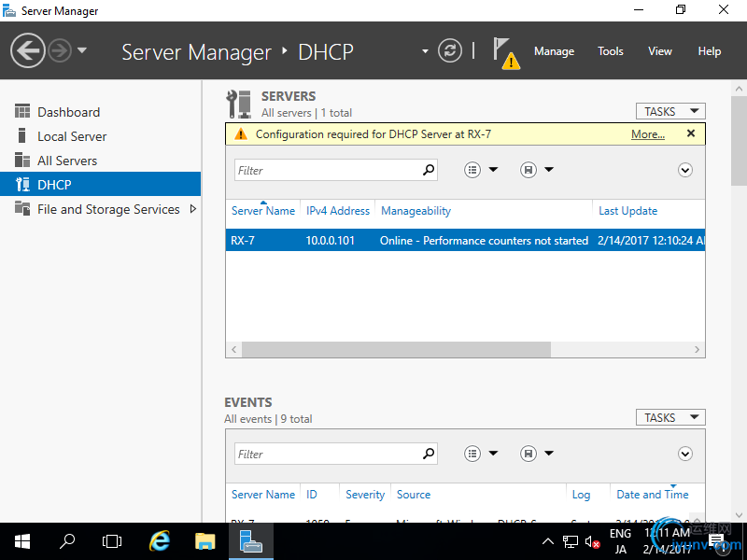Open the navigation history dropdown arrow
Image resolution: width=747 pixels, height=560 pixels.
pos(82,49)
